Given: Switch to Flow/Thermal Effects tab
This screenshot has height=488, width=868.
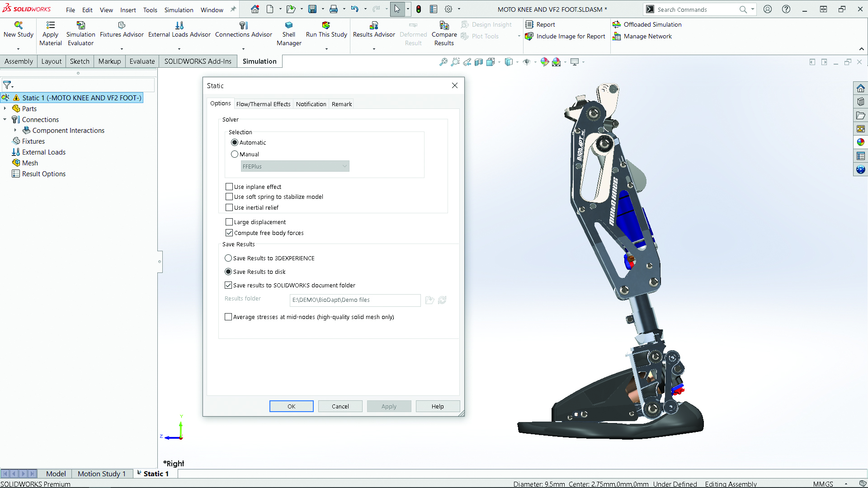Looking at the screenshot, I should click(263, 104).
